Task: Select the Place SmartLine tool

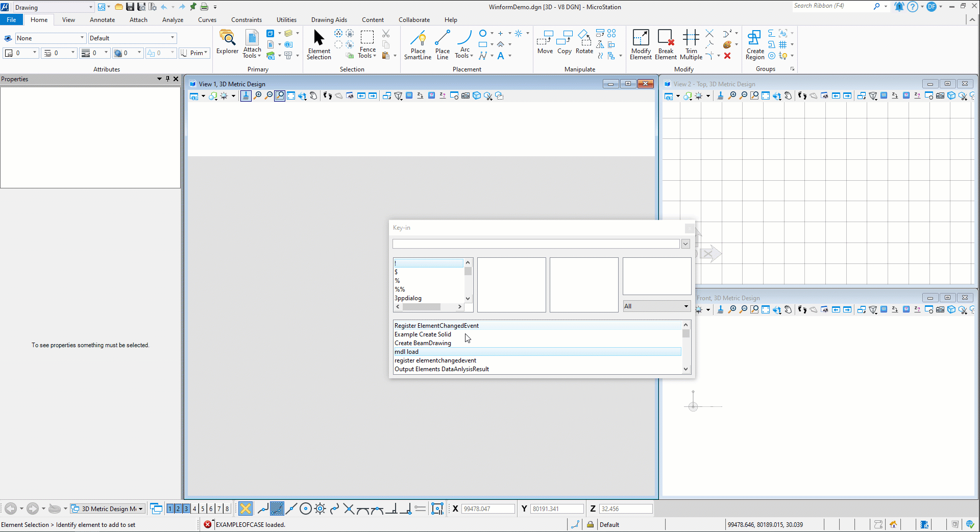Action: point(418,44)
